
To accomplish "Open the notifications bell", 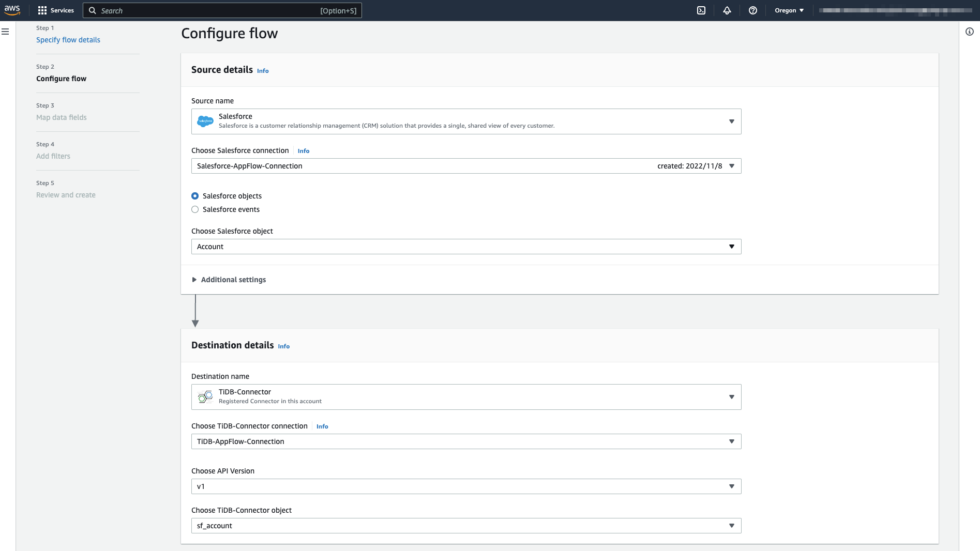I will coord(727,10).
